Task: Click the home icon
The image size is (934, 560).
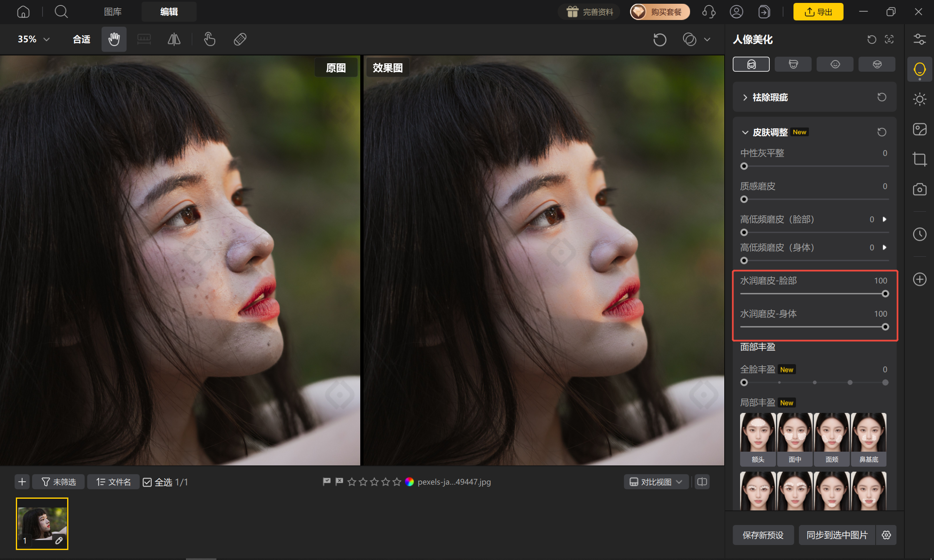Action: point(23,12)
